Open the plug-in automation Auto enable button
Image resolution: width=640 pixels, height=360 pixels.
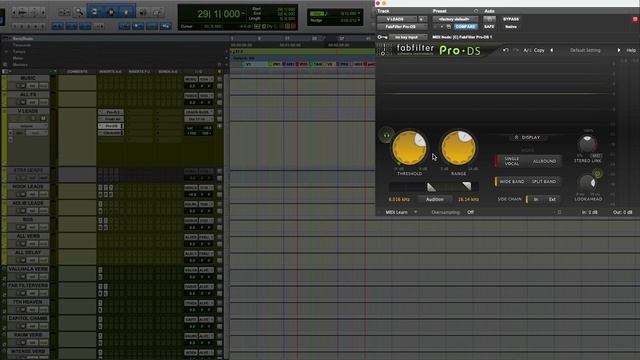click(x=489, y=19)
